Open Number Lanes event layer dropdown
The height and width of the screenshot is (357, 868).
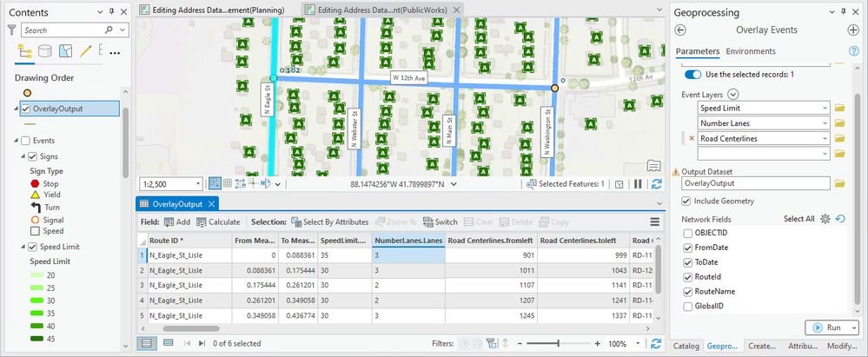[x=825, y=122]
